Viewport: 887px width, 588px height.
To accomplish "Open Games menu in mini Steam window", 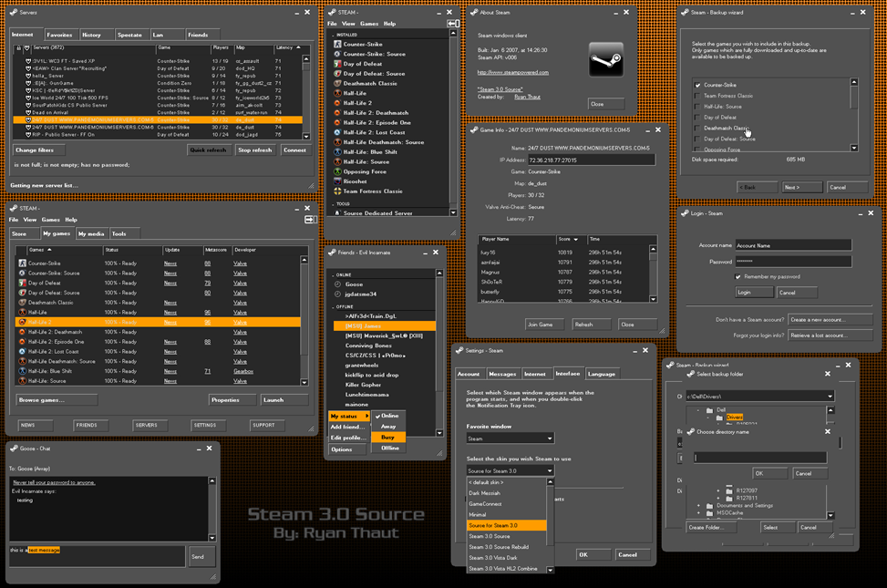I will [369, 24].
